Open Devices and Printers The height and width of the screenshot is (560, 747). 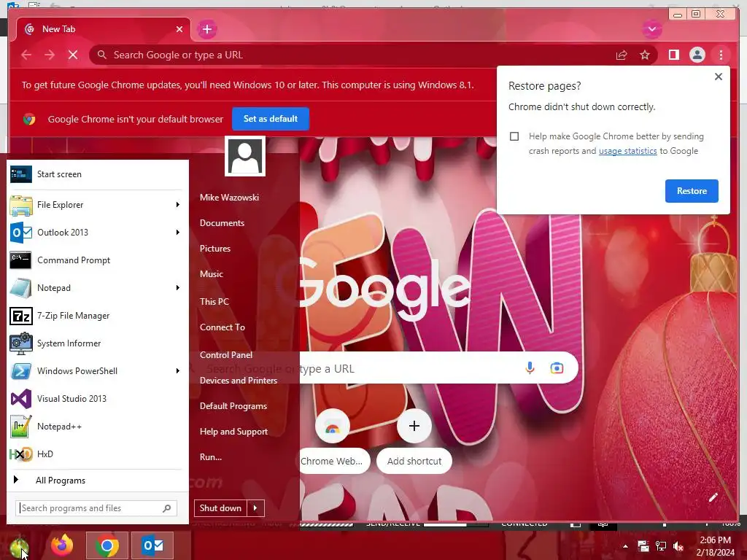pyautogui.click(x=239, y=381)
